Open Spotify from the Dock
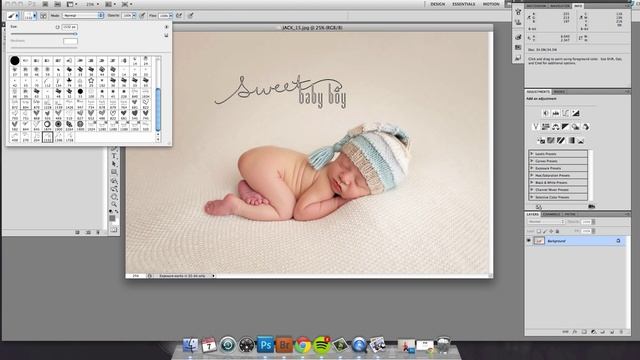Image resolution: width=640 pixels, height=360 pixels. point(322,345)
